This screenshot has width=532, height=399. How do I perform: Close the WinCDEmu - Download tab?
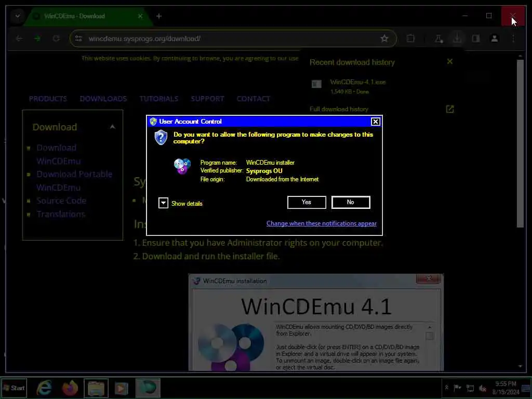pyautogui.click(x=140, y=16)
